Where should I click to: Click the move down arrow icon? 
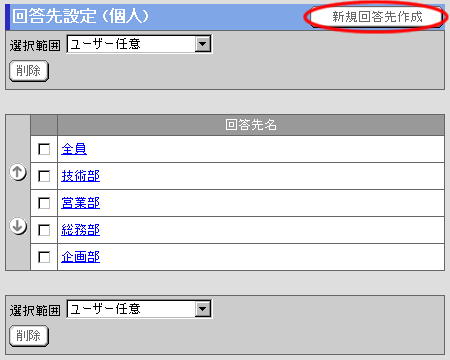[18, 226]
